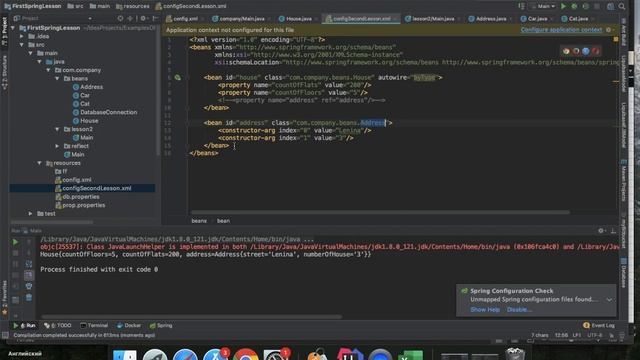Viewport: 640px width, 360px height.
Task: Toggle Project tool window side tab
Action: click(4, 31)
